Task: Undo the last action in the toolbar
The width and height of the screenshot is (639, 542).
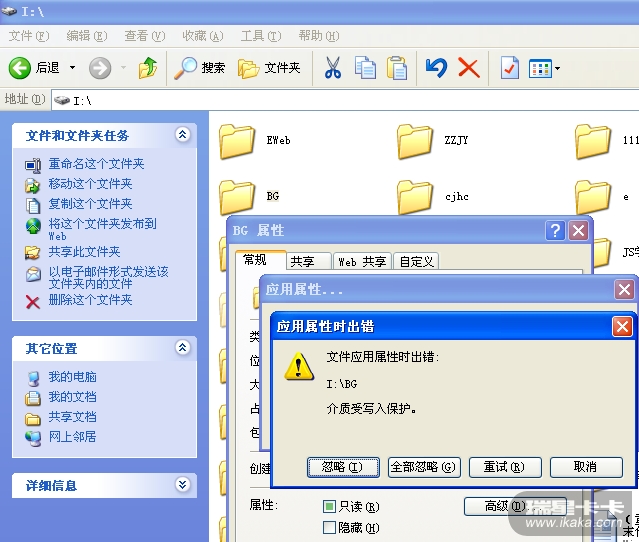Action: click(436, 68)
